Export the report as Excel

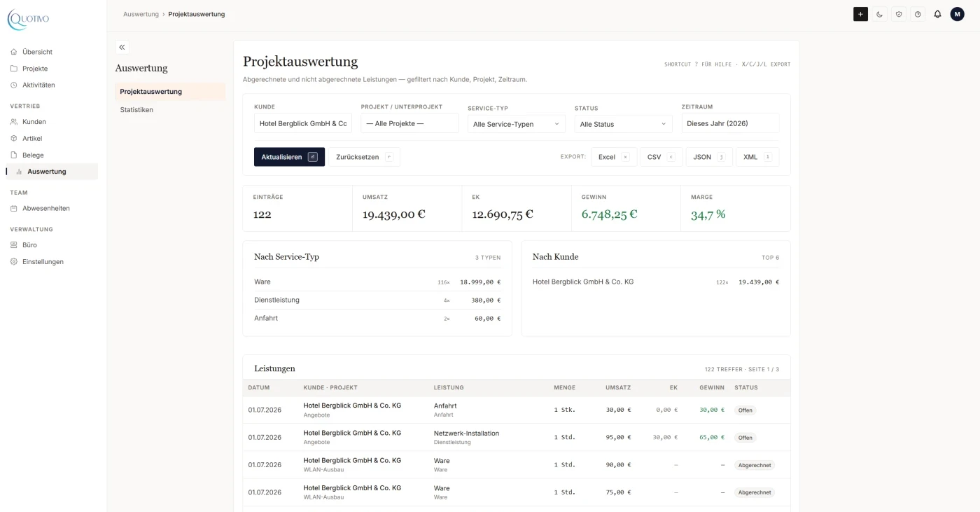point(614,157)
